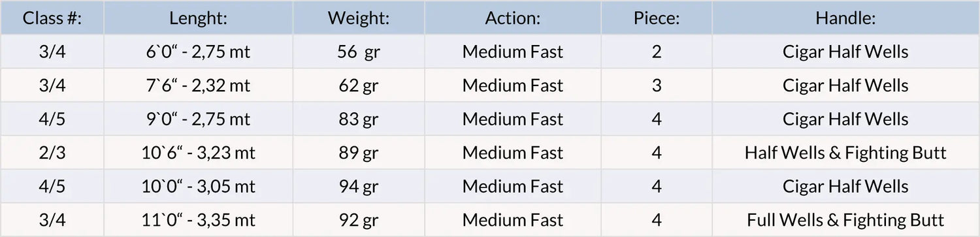Select the 10`0" - 3,05 mt cell

(x=199, y=186)
